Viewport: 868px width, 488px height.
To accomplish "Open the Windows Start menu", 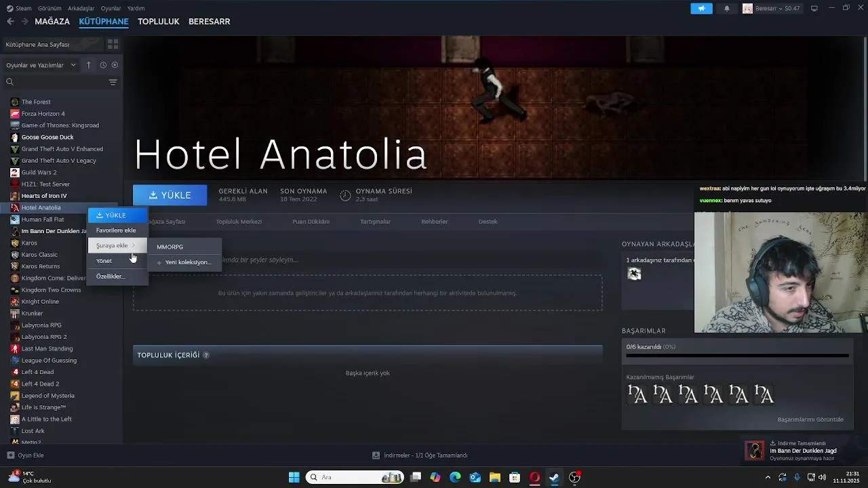I will click(x=294, y=477).
